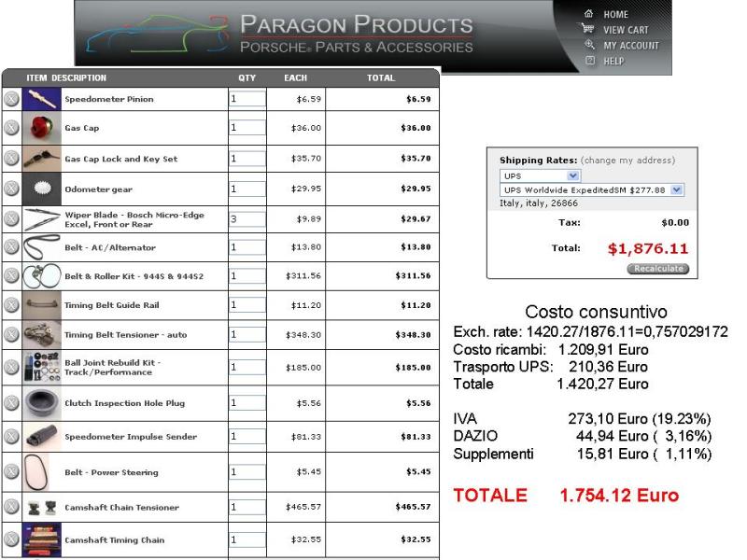
Task: Click the $465.57 each price
Action: pos(303,507)
